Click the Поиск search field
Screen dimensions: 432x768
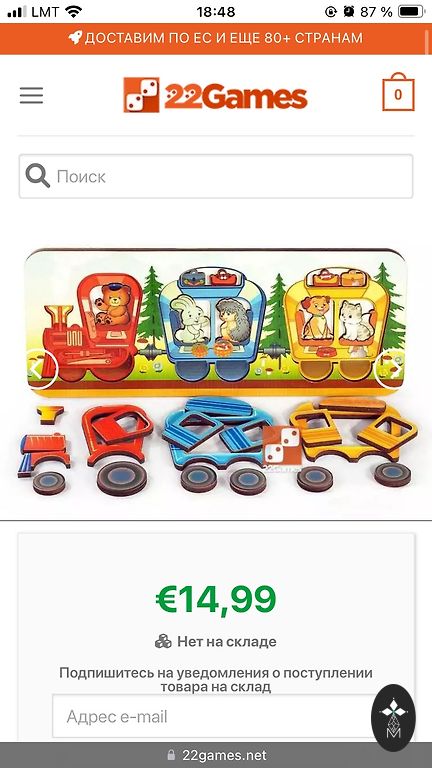coord(216,176)
